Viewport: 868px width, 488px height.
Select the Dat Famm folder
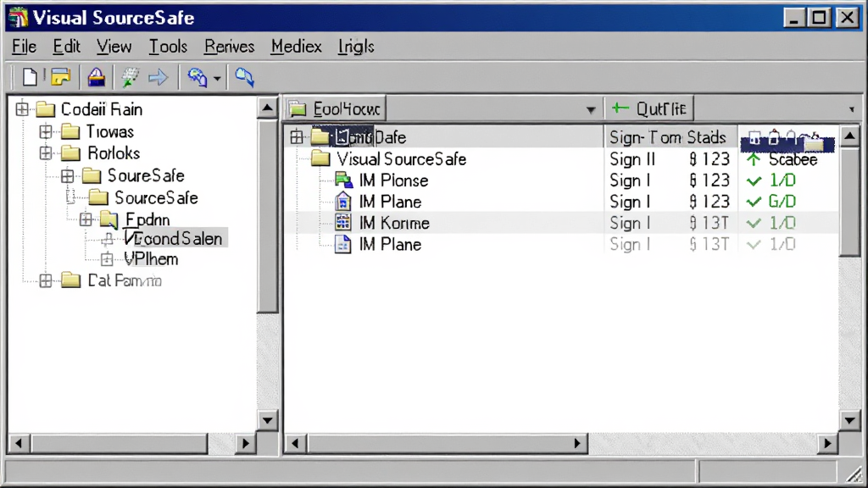(x=125, y=280)
